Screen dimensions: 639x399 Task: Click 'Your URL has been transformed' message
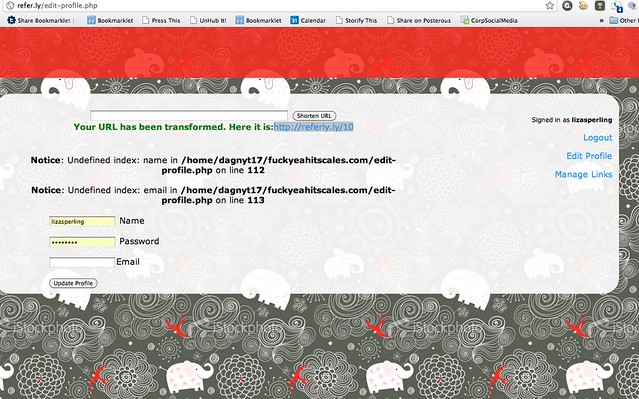(173, 127)
